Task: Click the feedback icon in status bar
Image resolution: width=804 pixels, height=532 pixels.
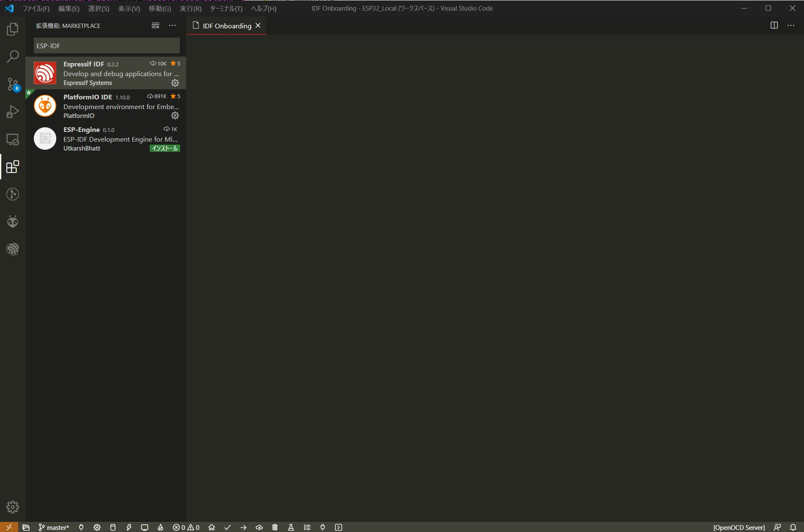Action: point(777,527)
